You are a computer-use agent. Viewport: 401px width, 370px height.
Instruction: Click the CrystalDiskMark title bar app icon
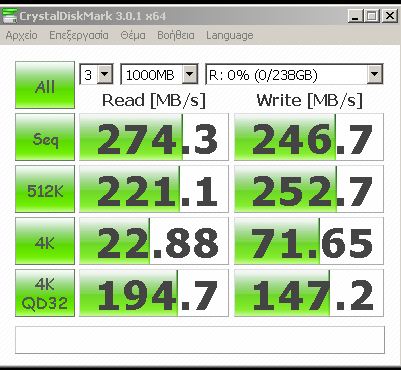tap(9, 16)
